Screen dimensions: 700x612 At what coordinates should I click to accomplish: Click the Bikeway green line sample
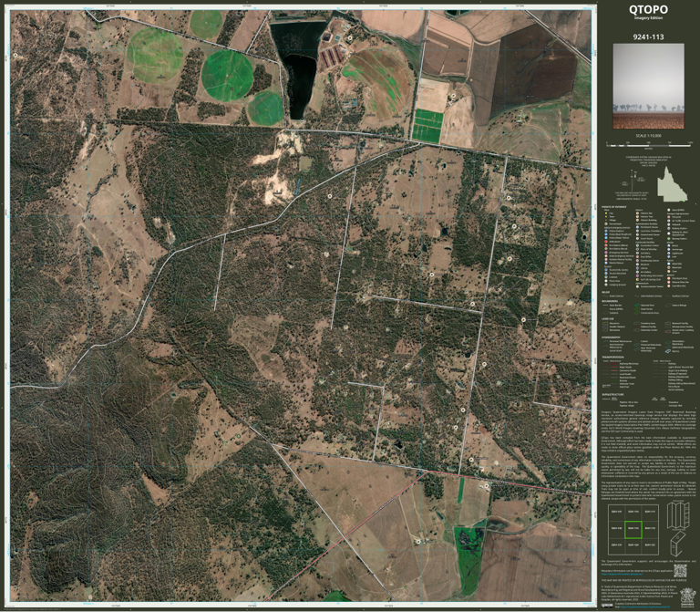pyautogui.click(x=614, y=380)
